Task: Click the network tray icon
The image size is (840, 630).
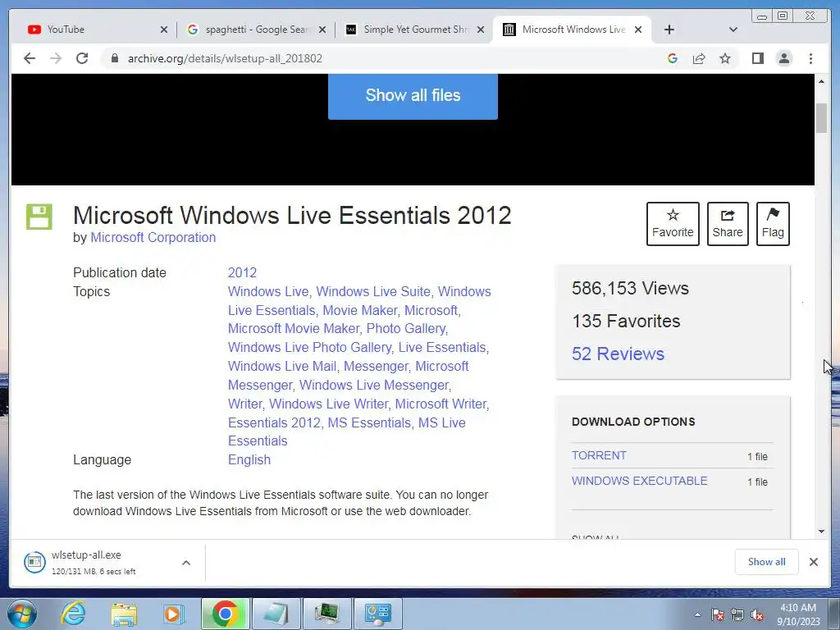Action: coord(737,614)
